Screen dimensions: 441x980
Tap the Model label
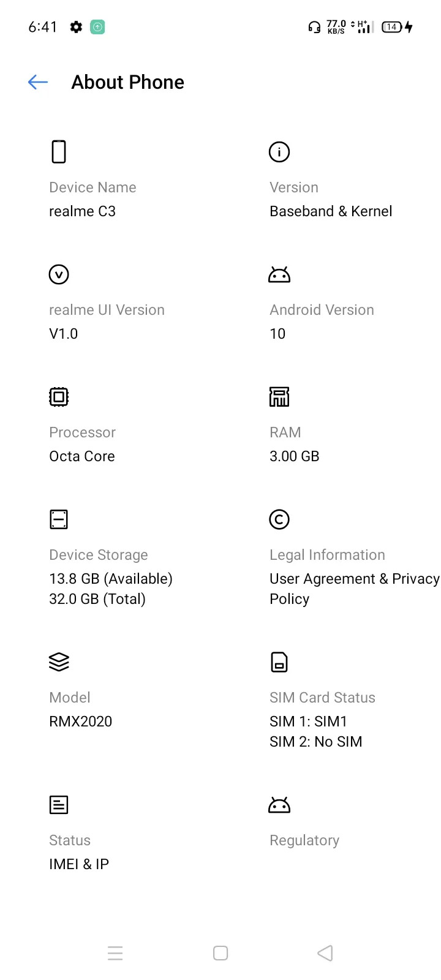coord(70,698)
